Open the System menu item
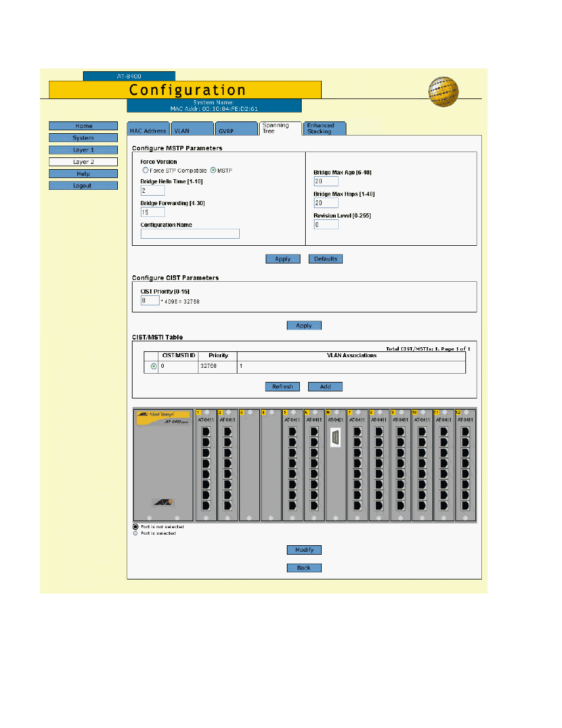562x728 pixels. pyautogui.click(x=83, y=138)
